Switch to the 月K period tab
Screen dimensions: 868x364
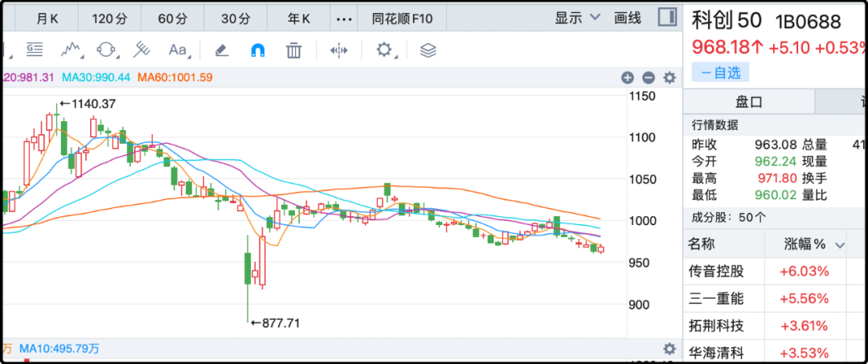[x=47, y=18]
